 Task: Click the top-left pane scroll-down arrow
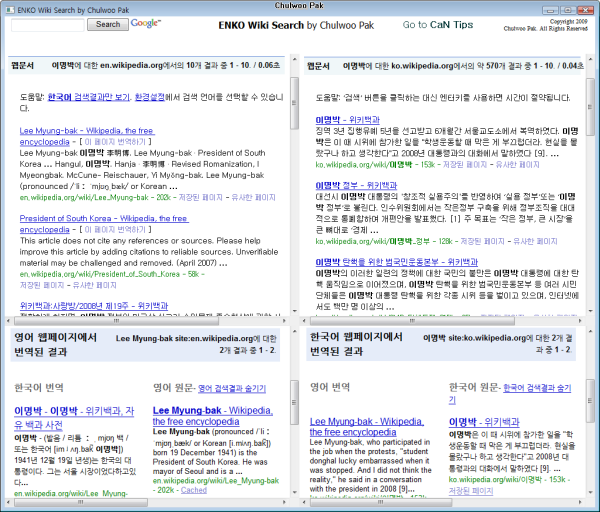coord(294,311)
